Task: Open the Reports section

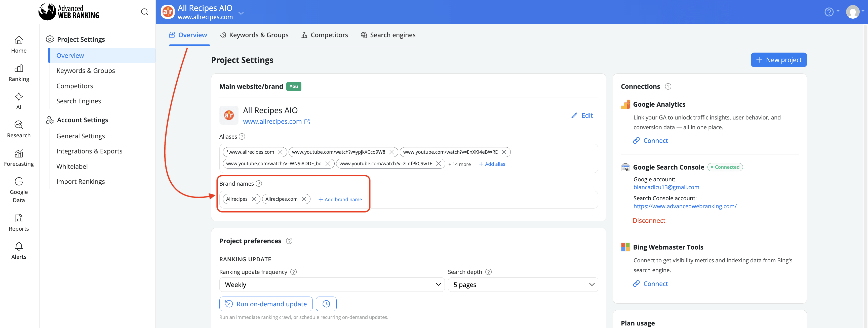Action: click(19, 223)
